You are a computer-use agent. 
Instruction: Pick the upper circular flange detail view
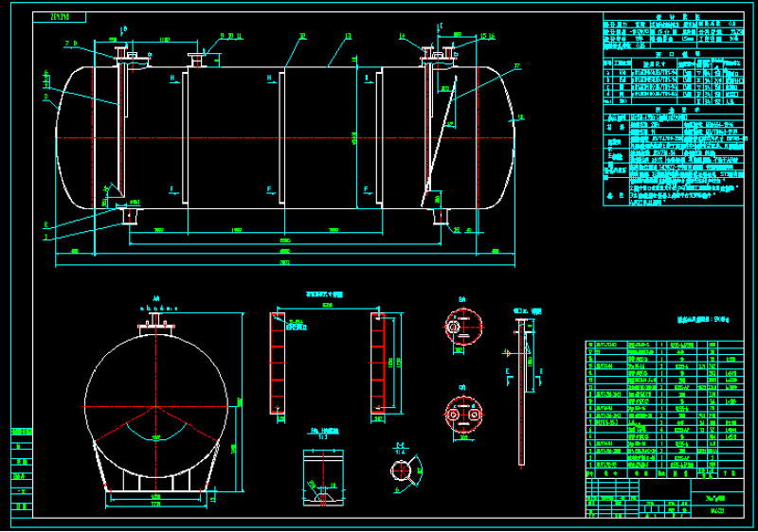(463, 327)
